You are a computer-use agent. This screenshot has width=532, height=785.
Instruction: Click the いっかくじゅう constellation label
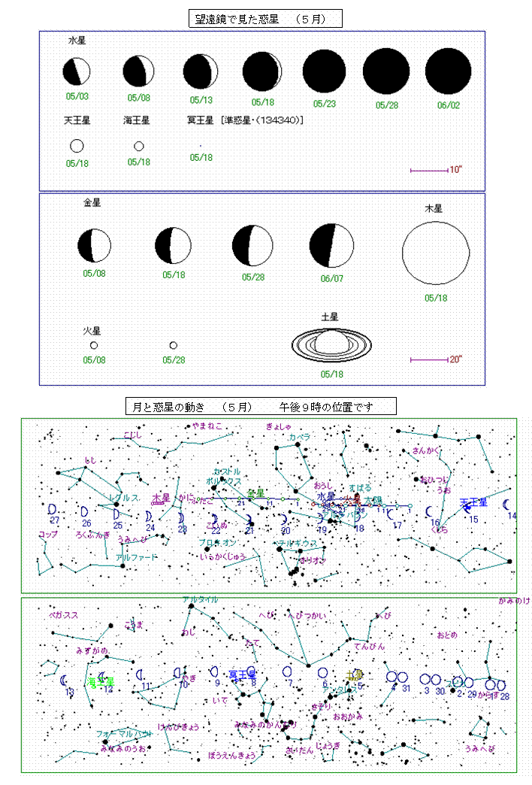coord(222,556)
